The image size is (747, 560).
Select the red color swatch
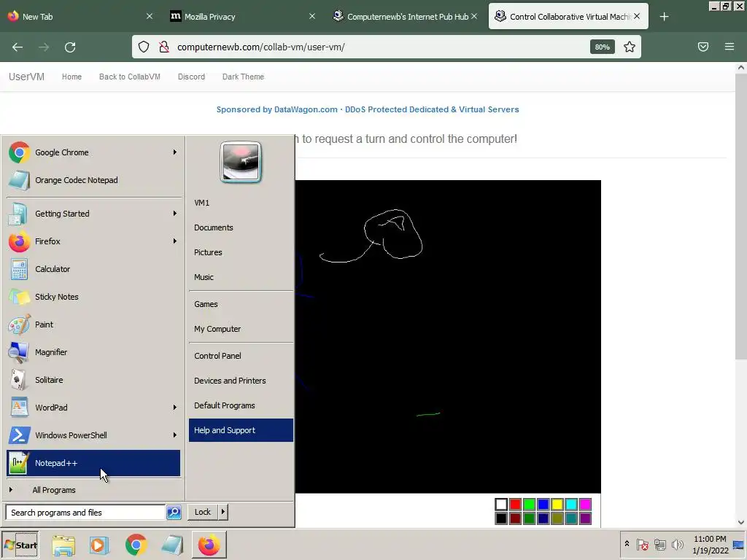(x=515, y=505)
